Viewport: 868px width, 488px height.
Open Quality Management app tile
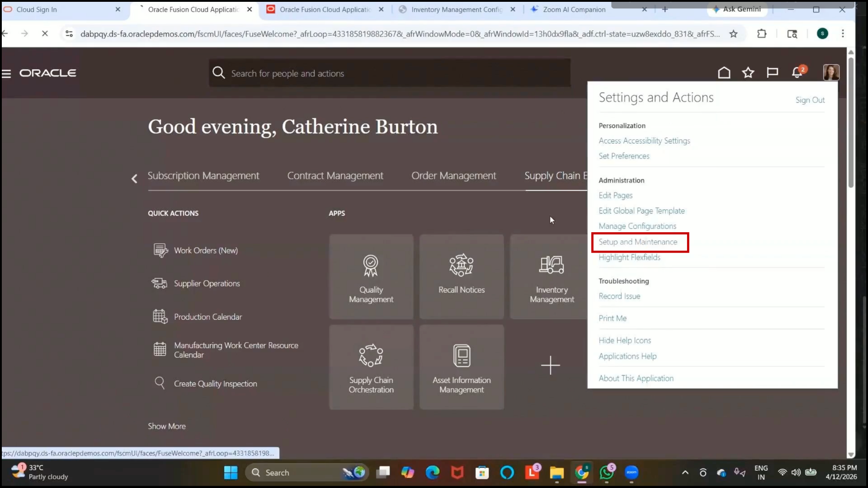tap(371, 277)
